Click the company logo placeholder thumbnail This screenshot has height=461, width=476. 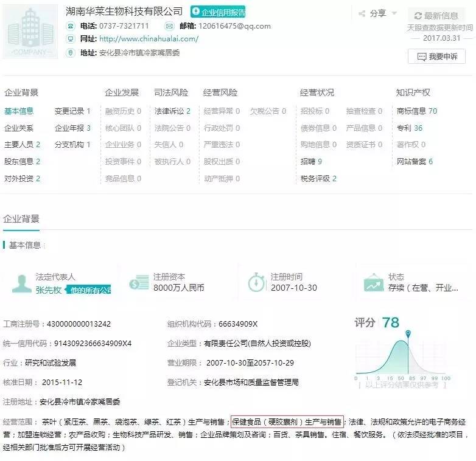30,32
